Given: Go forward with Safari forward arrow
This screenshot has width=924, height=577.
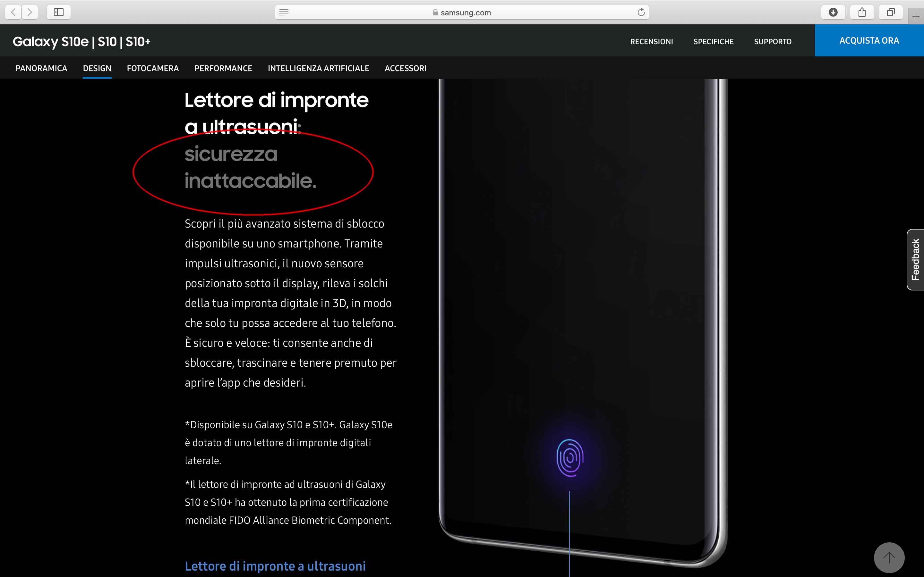Looking at the screenshot, I should click(x=30, y=12).
